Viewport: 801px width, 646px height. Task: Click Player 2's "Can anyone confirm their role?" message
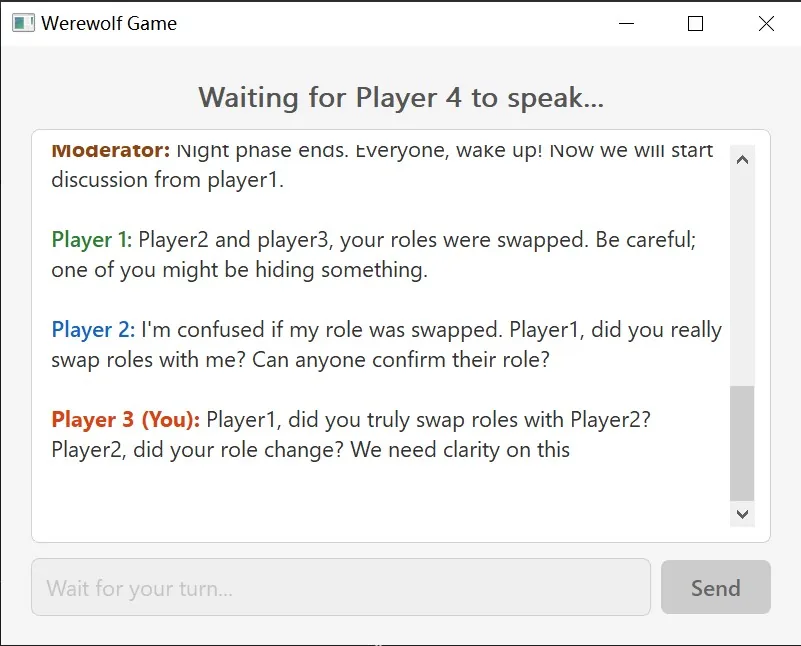click(401, 360)
